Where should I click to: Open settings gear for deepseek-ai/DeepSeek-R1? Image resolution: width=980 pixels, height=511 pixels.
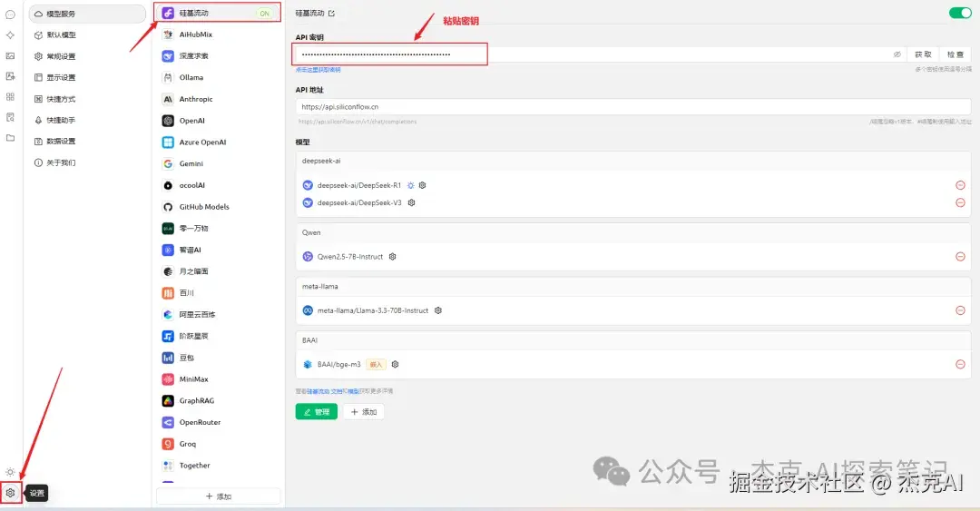pos(423,185)
